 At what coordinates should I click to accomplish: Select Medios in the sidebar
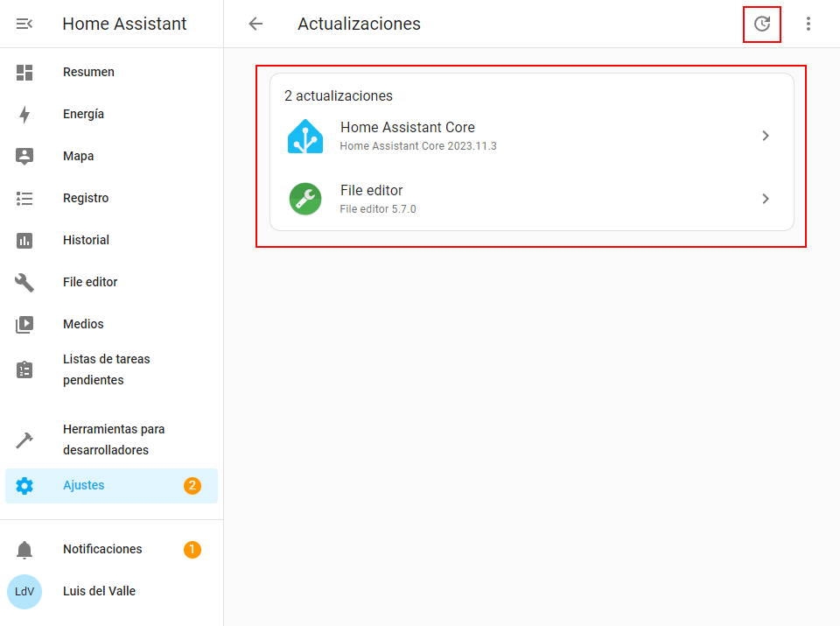coord(83,324)
